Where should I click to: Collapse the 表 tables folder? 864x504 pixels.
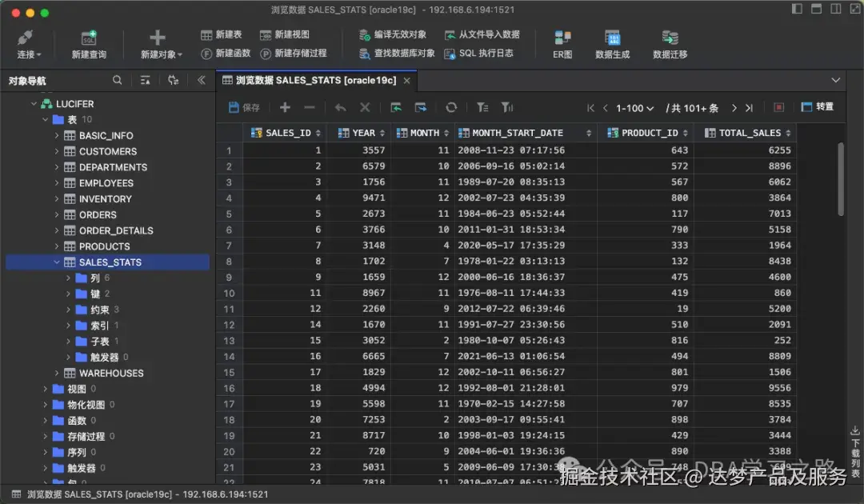(45, 119)
